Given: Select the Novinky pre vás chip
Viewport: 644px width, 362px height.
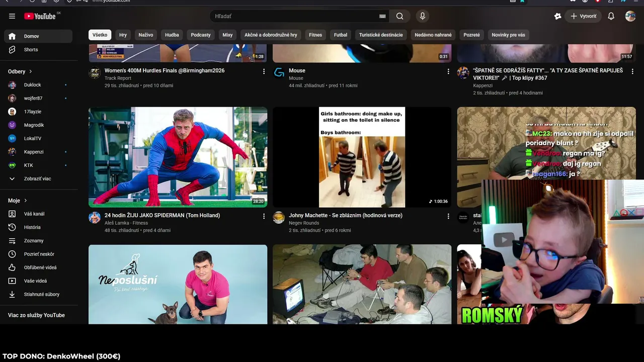Looking at the screenshot, I should click(x=508, y=35).
